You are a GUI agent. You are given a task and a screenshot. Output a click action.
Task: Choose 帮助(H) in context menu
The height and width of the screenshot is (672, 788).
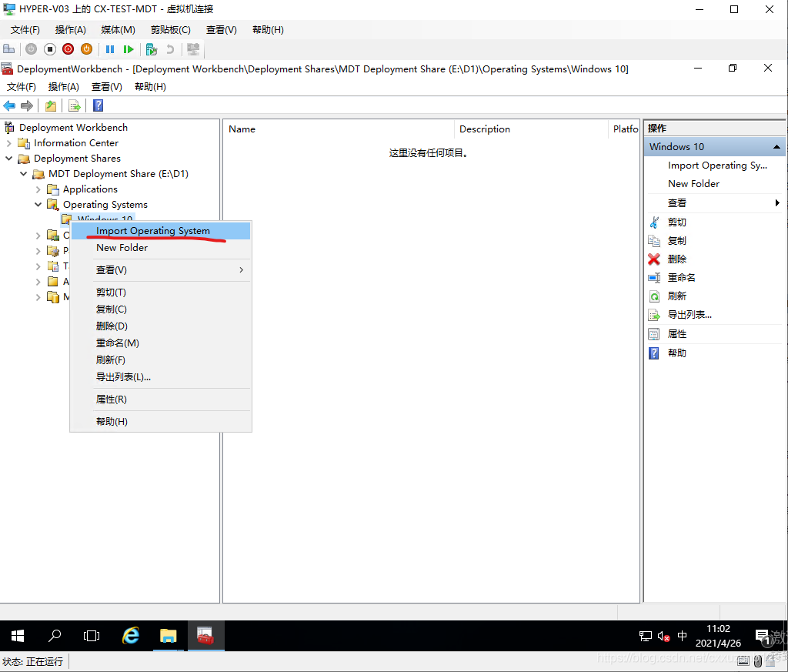(x=161, y=421)
